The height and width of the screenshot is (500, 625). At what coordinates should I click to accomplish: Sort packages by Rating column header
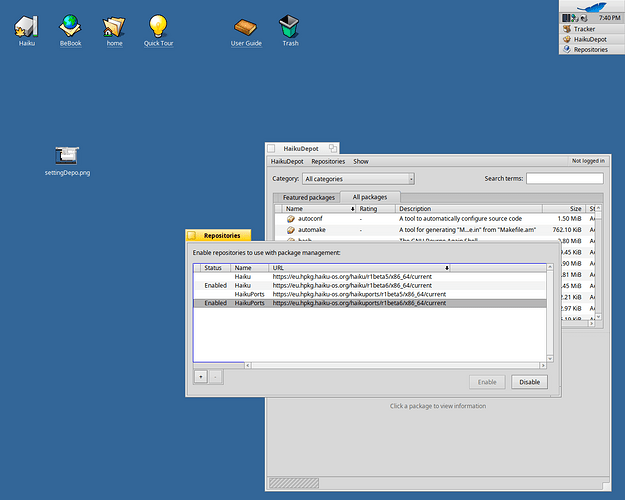click(x=375, y=209)
